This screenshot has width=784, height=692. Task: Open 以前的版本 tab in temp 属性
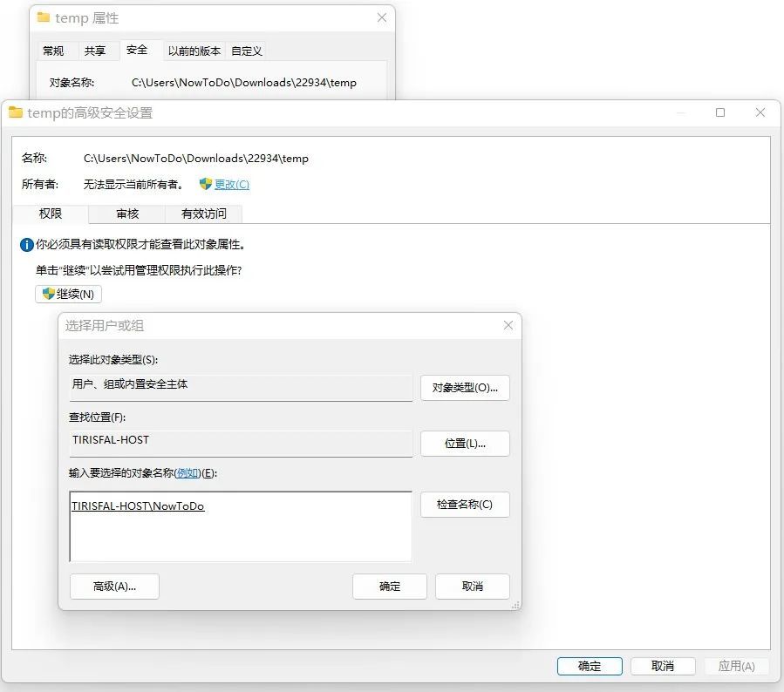pyautogui.click(x=194, y=51)
